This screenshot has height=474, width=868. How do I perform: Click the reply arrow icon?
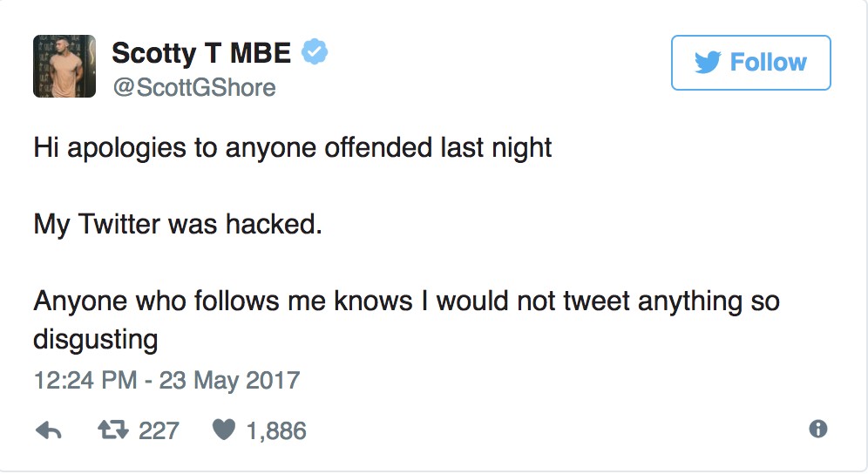(x=48, y=430)
